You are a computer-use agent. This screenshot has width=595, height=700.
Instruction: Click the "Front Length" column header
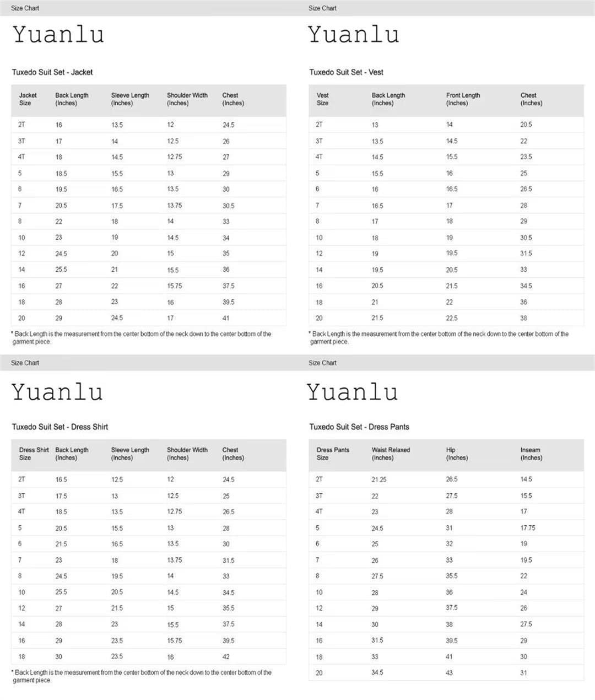pos(463,99)
